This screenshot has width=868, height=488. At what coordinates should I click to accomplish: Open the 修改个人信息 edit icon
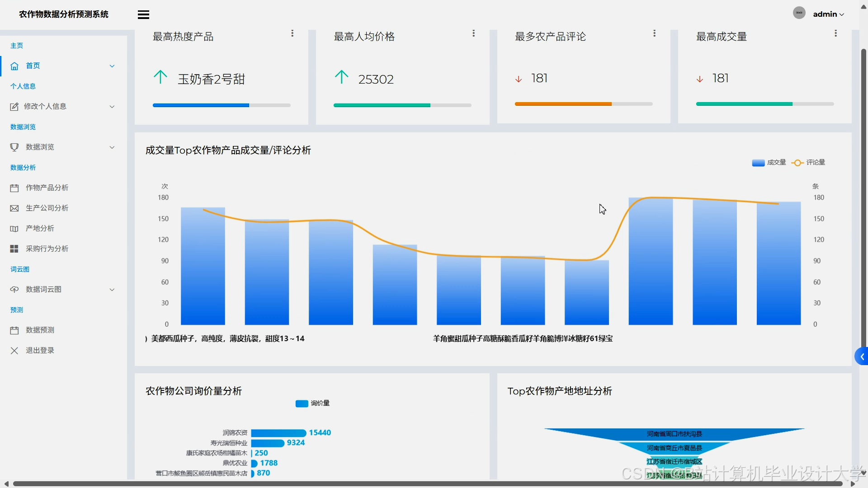tap(14, 106)
